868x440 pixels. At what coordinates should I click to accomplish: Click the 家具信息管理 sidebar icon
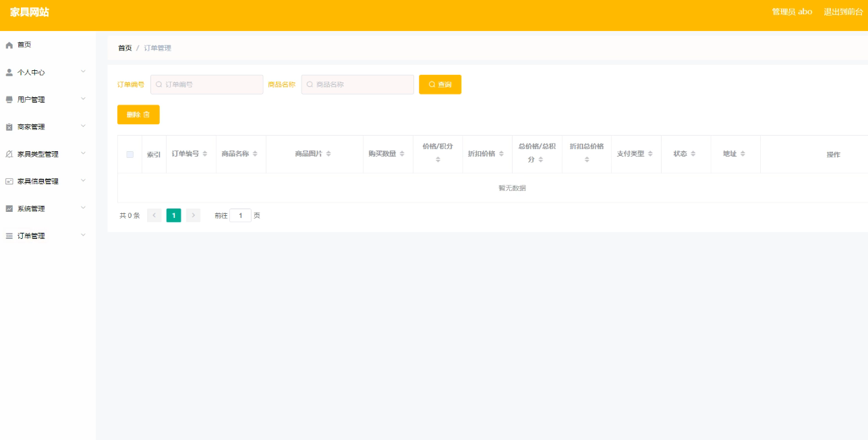(x=9, y=182)
